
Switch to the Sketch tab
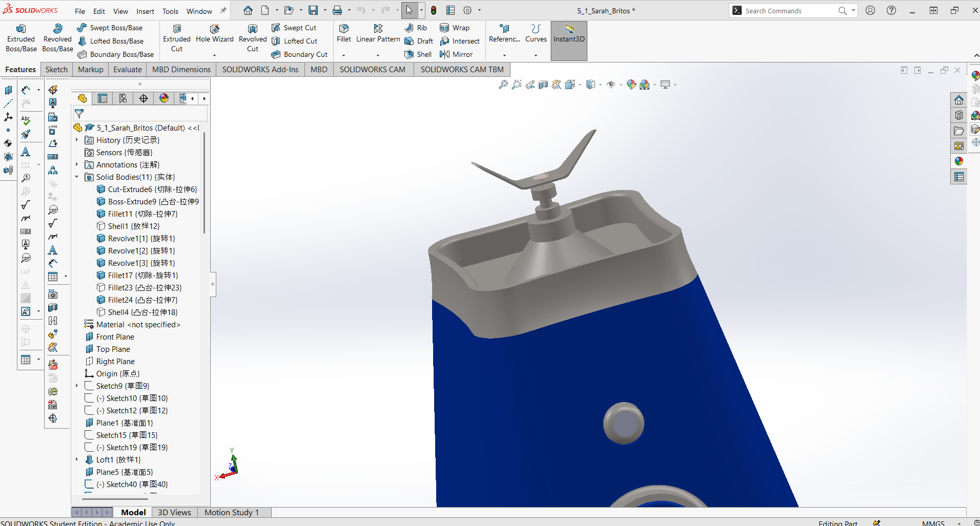click(x=56, y=70)
